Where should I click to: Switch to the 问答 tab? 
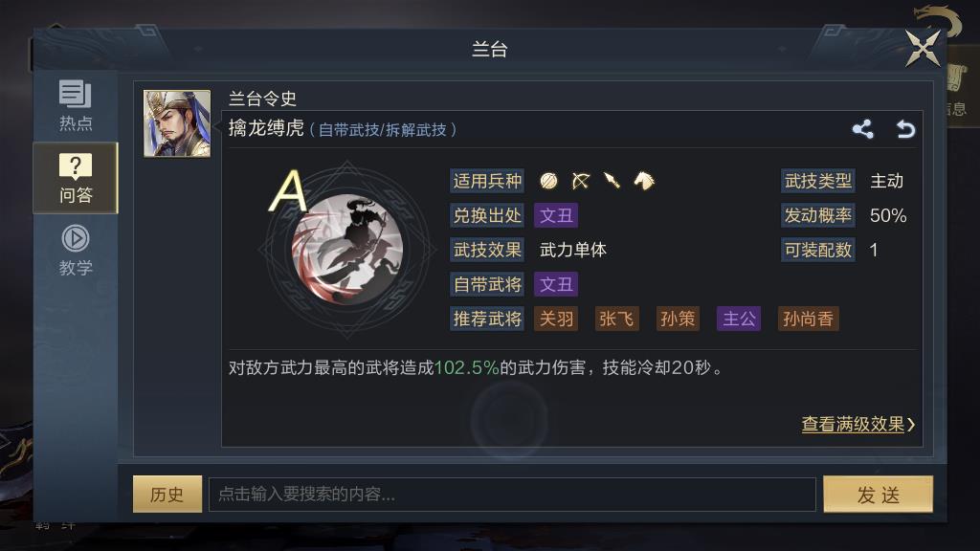click(x=76, y=178)
